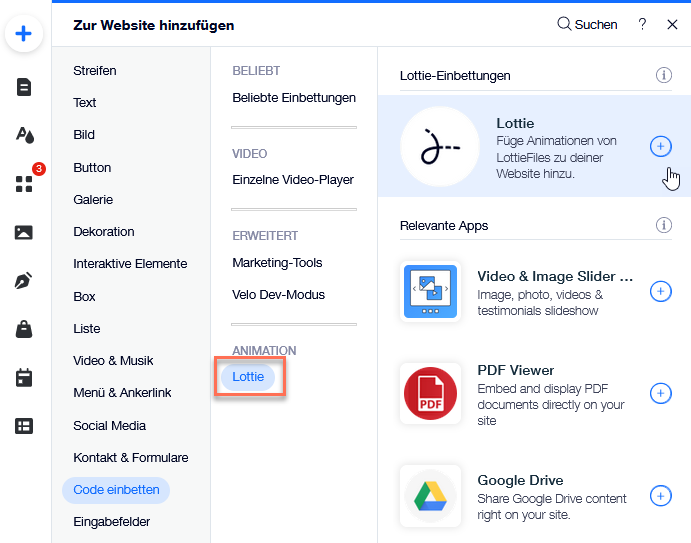
Task: Click the Lottie squiggle thumbnail
Action: pyautogui.click(x=440, y=146)
